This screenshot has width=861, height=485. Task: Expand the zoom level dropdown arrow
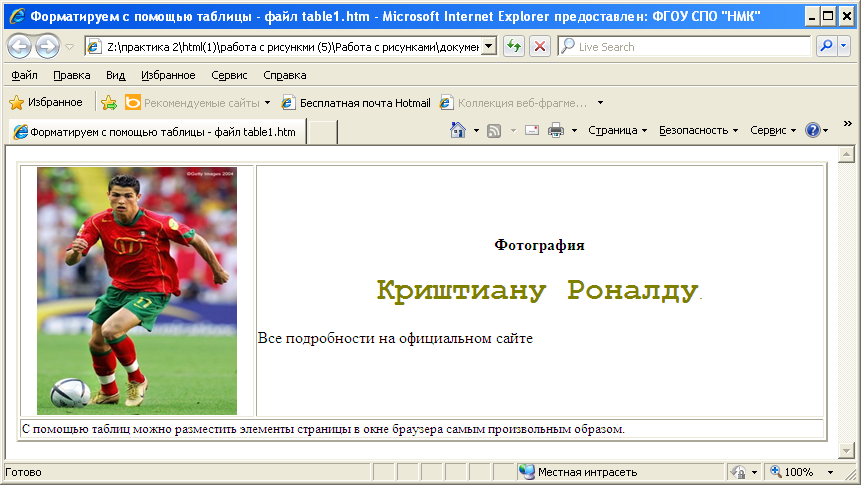point(830,472)
